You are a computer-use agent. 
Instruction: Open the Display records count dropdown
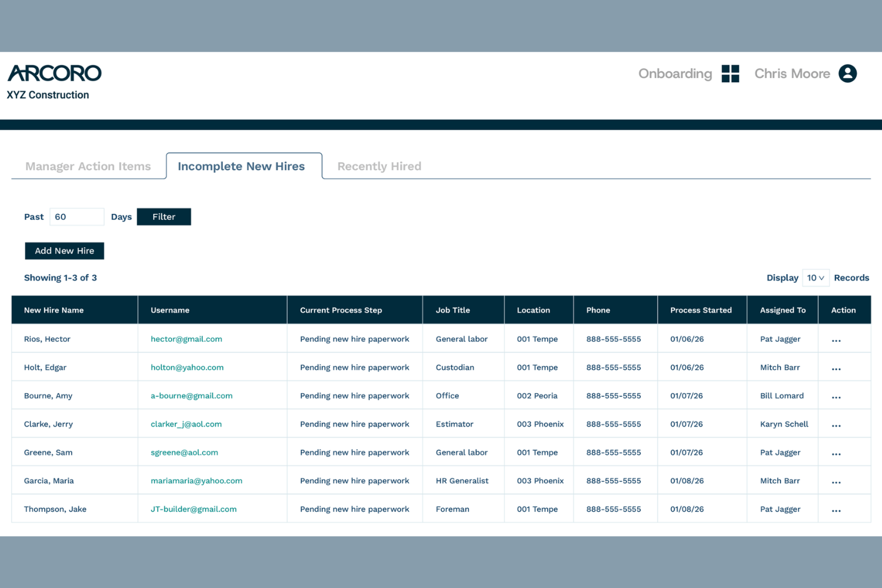click(815, 278)
